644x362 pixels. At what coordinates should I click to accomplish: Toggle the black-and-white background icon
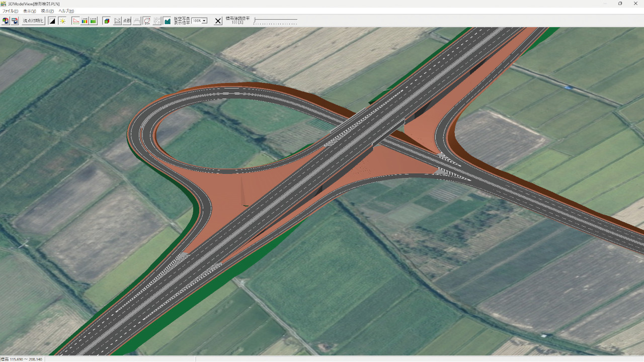click(52, 21)
